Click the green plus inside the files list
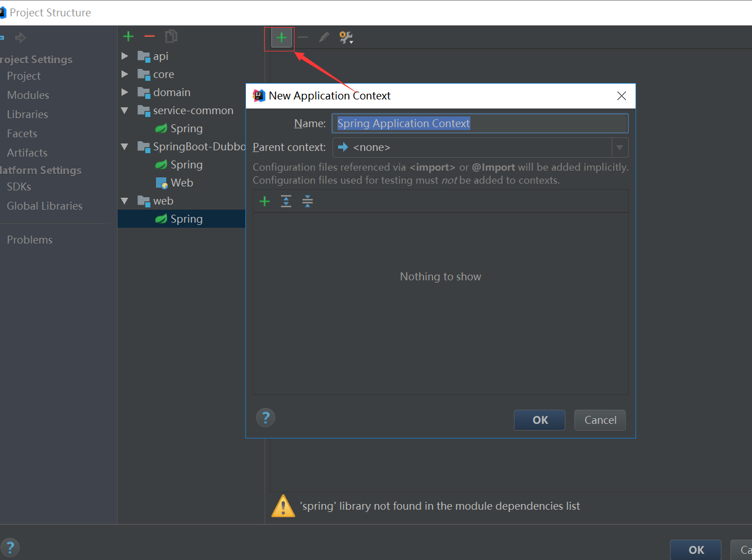752x560 pixels. point(264,201)
